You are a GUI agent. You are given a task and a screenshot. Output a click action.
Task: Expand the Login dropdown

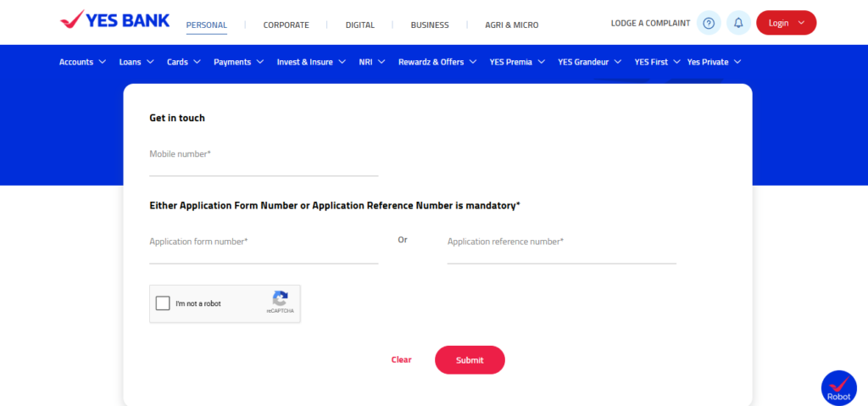786,23
